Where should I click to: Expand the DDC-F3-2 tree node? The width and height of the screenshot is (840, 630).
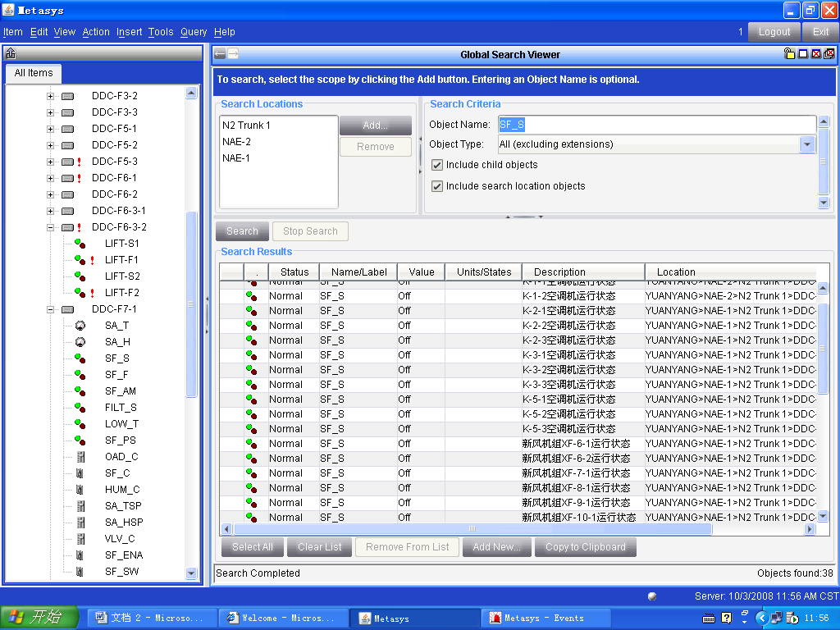[x=50, y=96]
